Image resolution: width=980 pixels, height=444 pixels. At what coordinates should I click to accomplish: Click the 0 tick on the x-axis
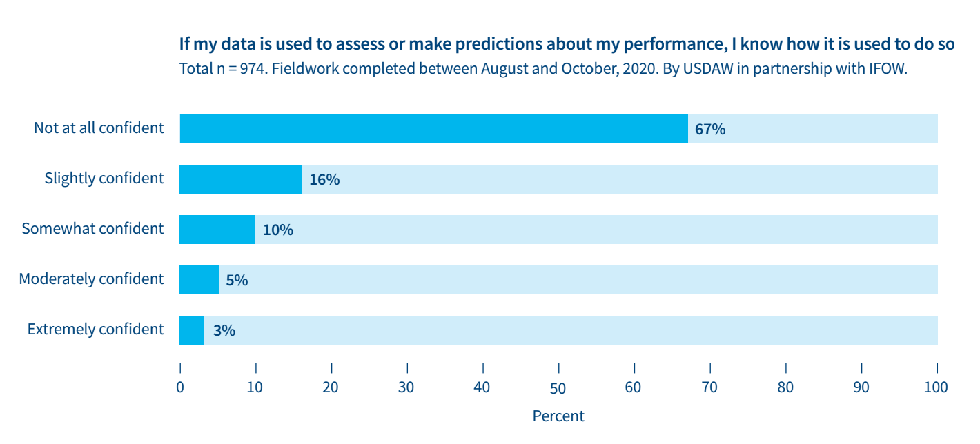coord(179,387)
